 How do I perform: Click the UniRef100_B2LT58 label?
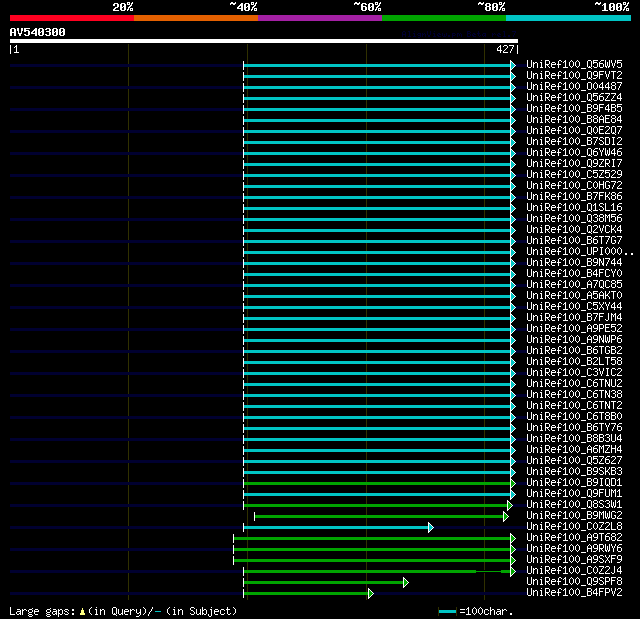coord(574,362)
